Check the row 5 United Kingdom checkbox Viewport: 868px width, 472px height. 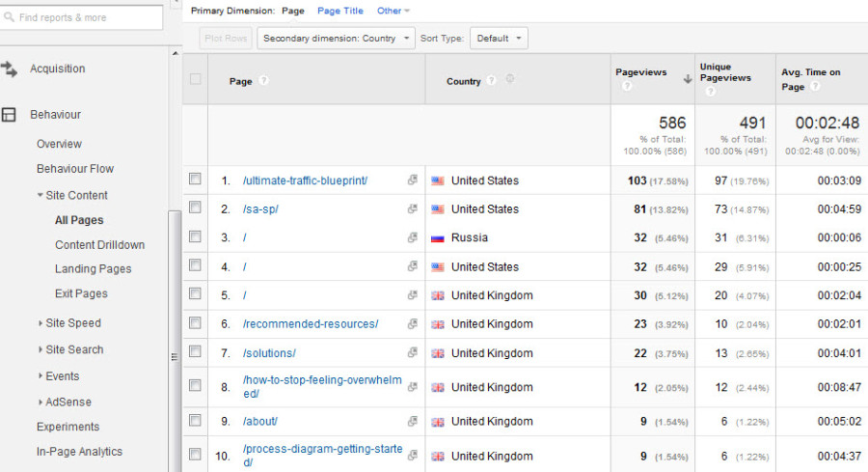(195, 293)
